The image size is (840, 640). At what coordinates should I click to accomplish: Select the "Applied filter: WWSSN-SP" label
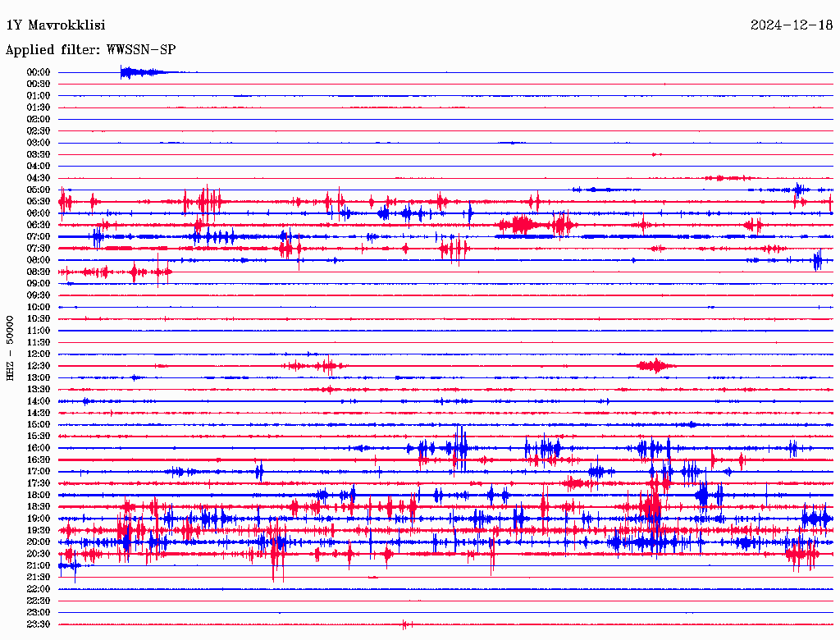90,50
